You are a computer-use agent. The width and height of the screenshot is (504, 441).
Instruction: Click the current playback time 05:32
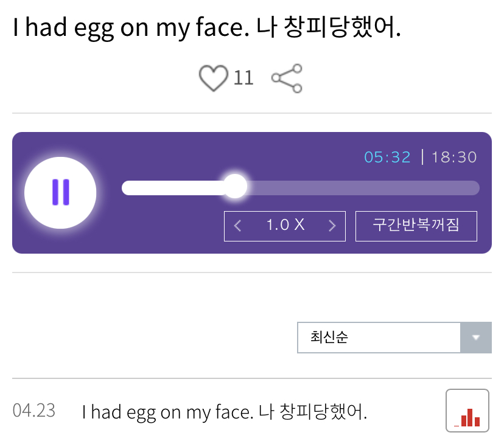pyautogui.click(x=388, y=157)
